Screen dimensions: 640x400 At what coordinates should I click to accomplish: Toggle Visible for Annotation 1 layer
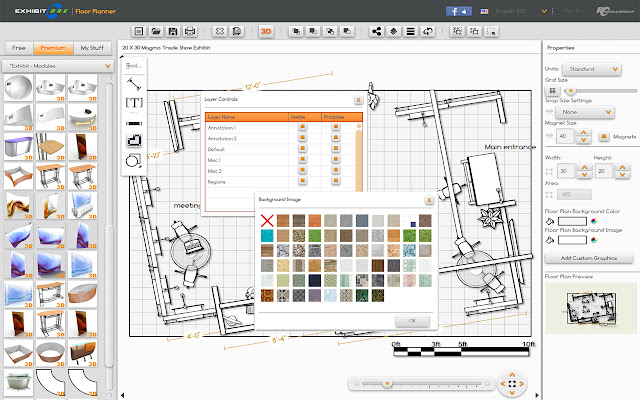click(x=303, y=128)
